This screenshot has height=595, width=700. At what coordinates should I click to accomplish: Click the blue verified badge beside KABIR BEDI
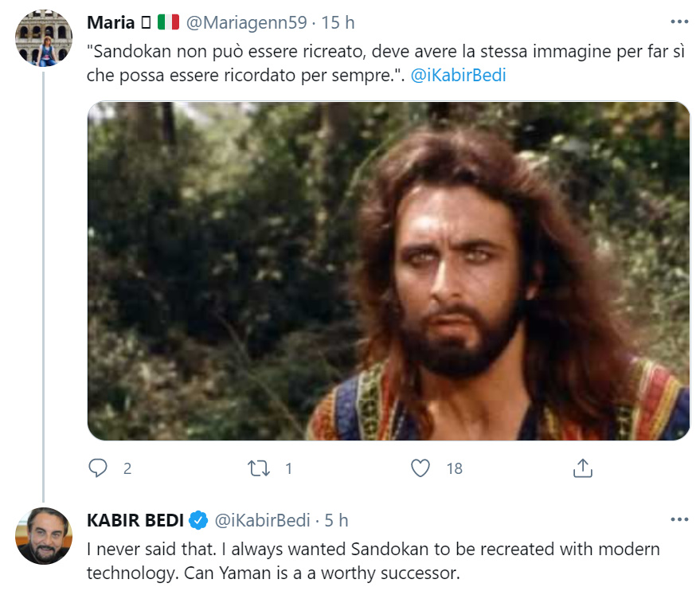[198, 521]
